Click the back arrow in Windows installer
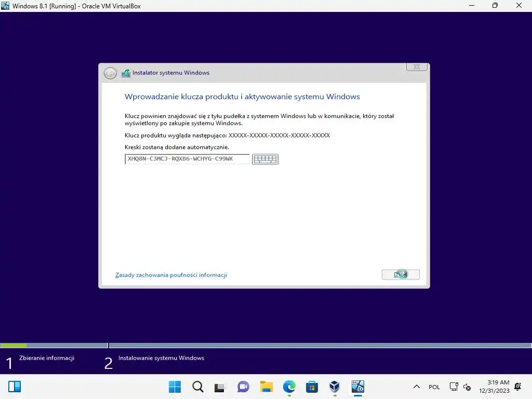Image resolution: width=532 pixels, height=399 pixels. point(110,73)
